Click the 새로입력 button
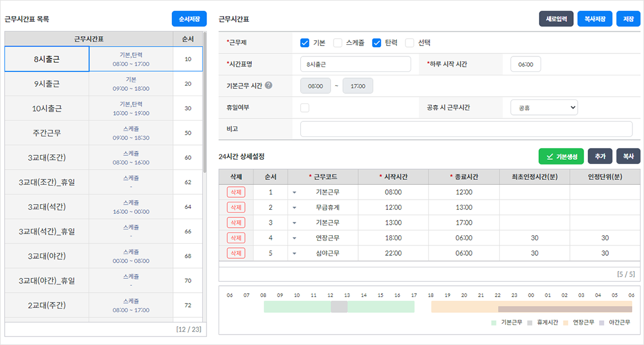 pos(556,19)
